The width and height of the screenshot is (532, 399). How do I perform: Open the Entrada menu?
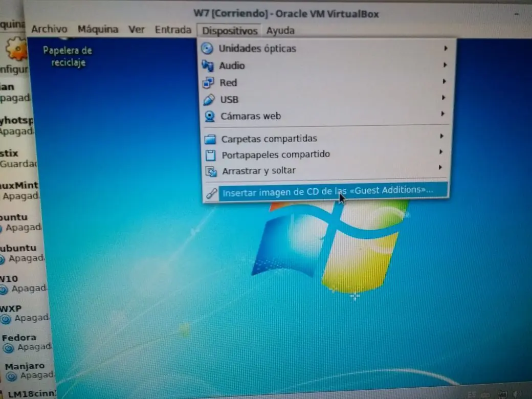click(173, 30)
